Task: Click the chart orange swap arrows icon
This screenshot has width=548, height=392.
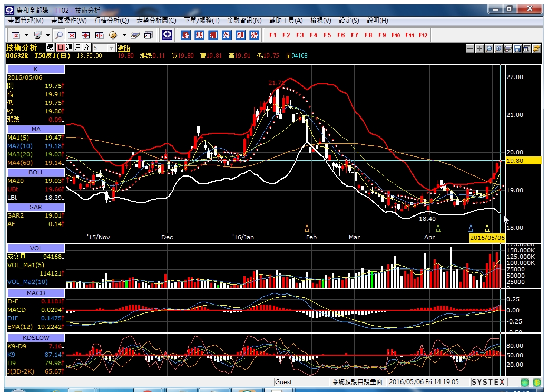Action: pos(536,48)
